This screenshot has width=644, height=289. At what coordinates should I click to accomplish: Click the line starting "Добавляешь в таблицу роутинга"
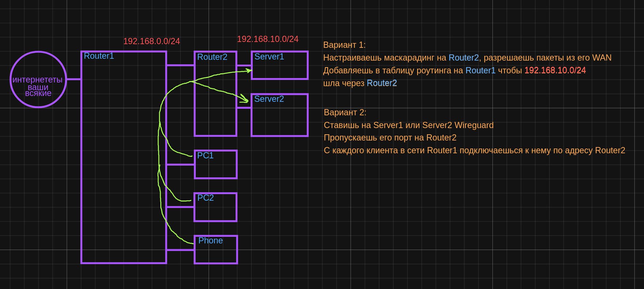(x=454, y=70)
